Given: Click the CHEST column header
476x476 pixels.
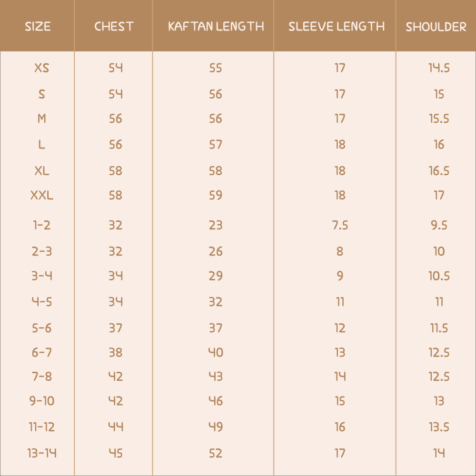Looking at the screenshot, I should pos(114,26).
